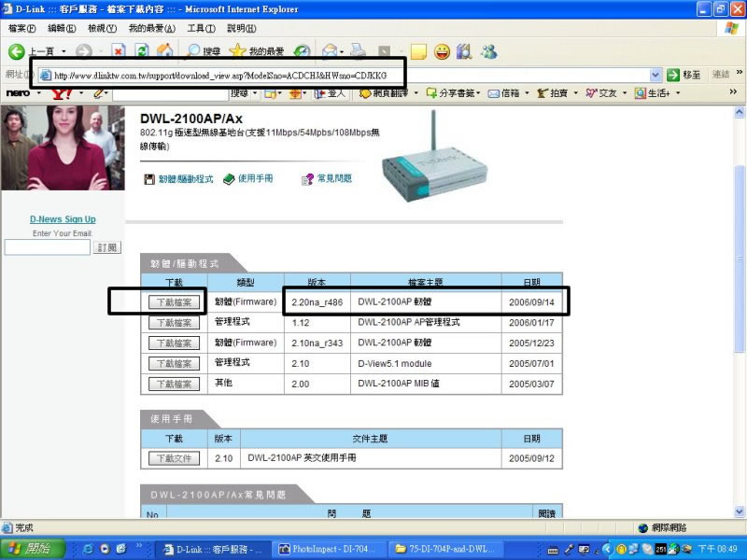
Task: Stop loading with the red X icon
Action: [119, 51]
